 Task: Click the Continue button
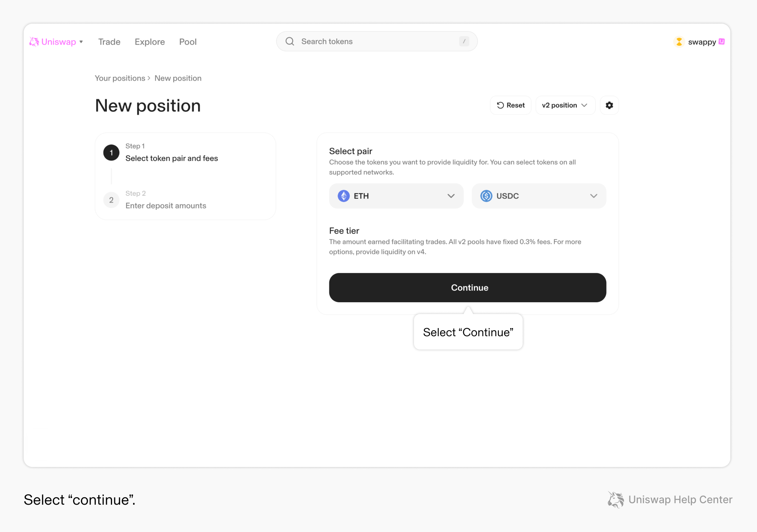(x=468, y=287)
